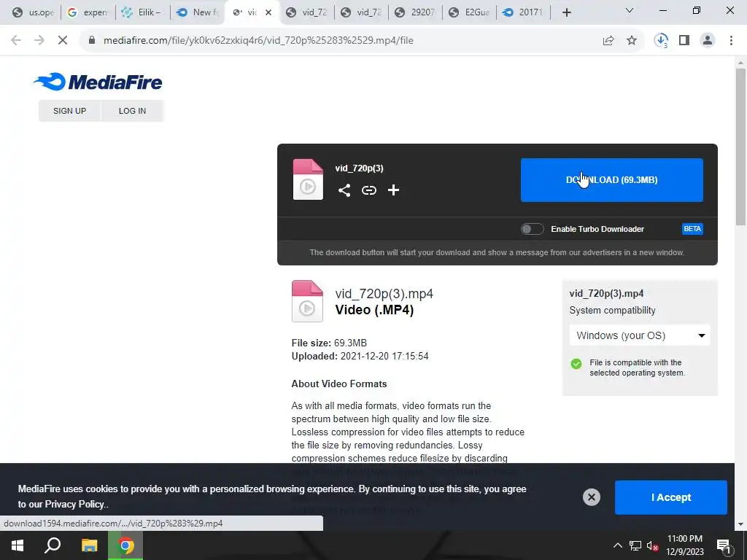Click the DOWNLOAD (69.3MB) button
Image resolution: width=747 pixels, height=560 pixels.
[612, 180]
